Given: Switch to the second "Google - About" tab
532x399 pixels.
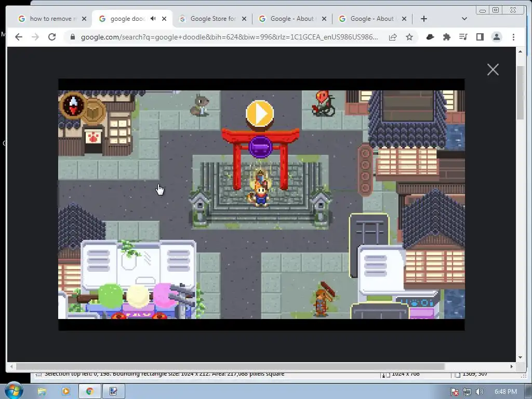Looking at the screenshot, I should pos(372,19).
